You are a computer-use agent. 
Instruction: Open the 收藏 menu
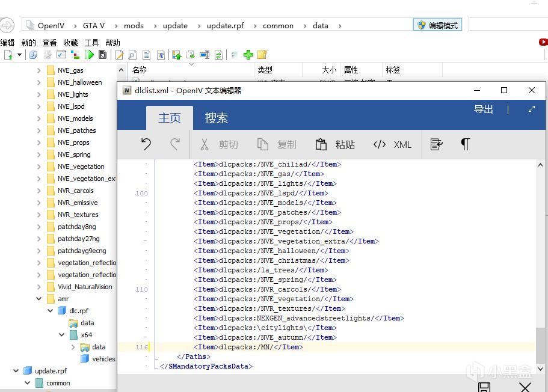[x=70, y=43]
